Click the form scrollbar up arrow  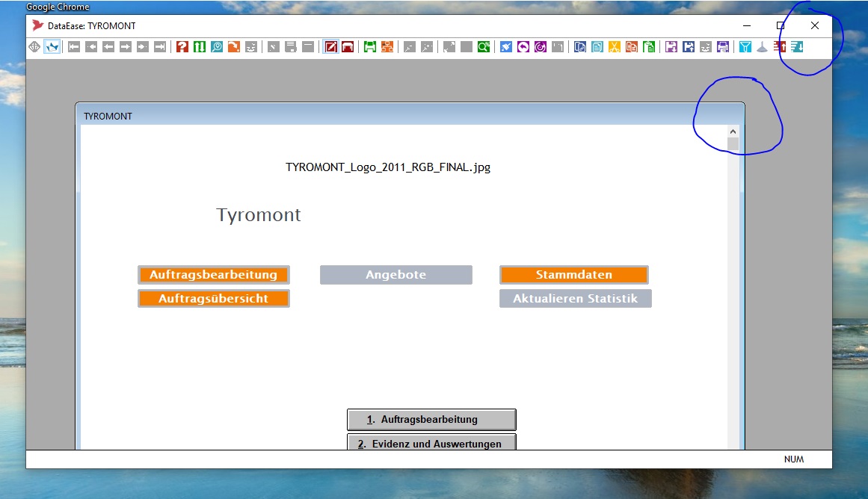[x=733, y=131]
